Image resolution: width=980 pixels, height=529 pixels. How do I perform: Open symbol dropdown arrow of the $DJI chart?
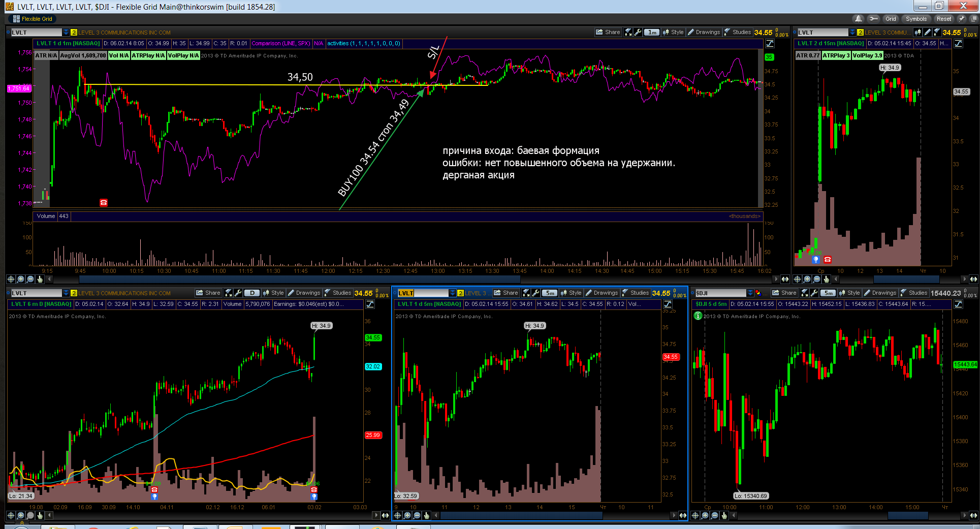click(x=750, y=293)
